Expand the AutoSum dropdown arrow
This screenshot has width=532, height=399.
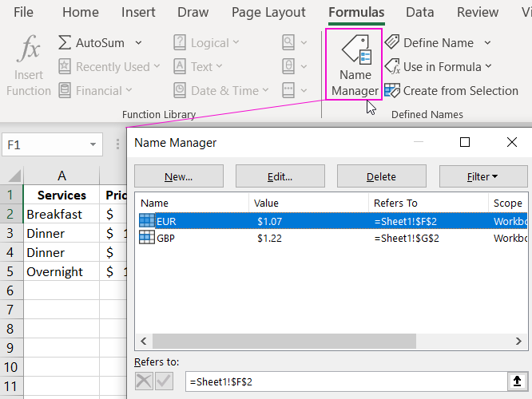click(139, 42)
